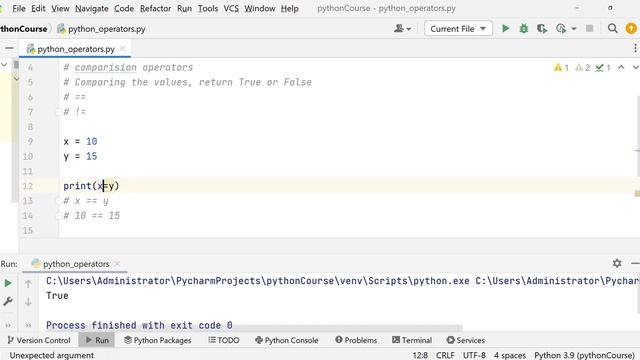Screen dimensions: 640x360
Task: Toggle fold marker at line 13 comment
Action: 58,201
